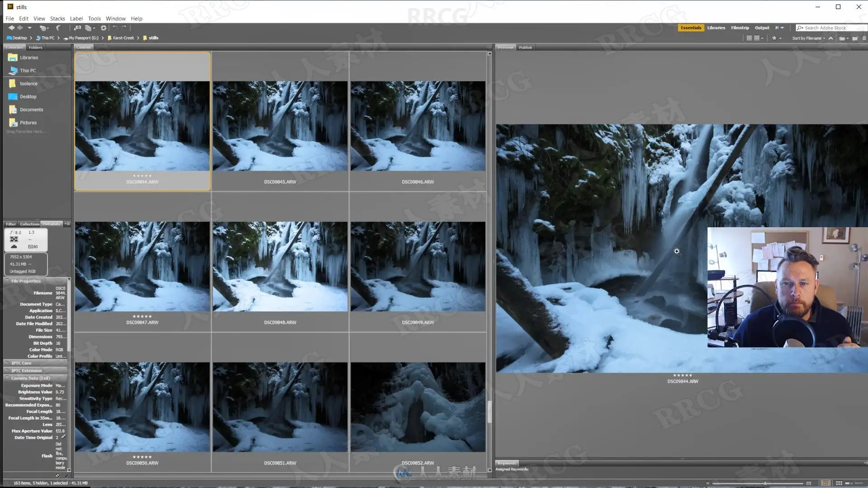Click the thumbnail quality checkerboard icon
Viewport: 868px width, 488px height.
749,38
